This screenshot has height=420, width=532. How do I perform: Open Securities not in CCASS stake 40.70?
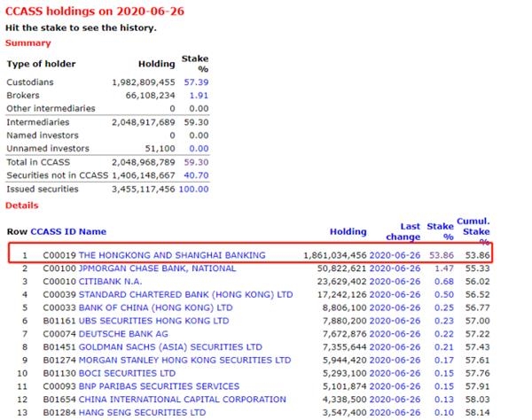click(196, 175)
